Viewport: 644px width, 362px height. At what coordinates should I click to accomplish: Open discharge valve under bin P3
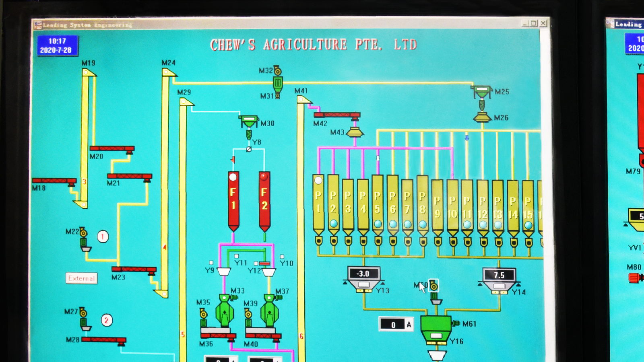(x=349, y=241)
